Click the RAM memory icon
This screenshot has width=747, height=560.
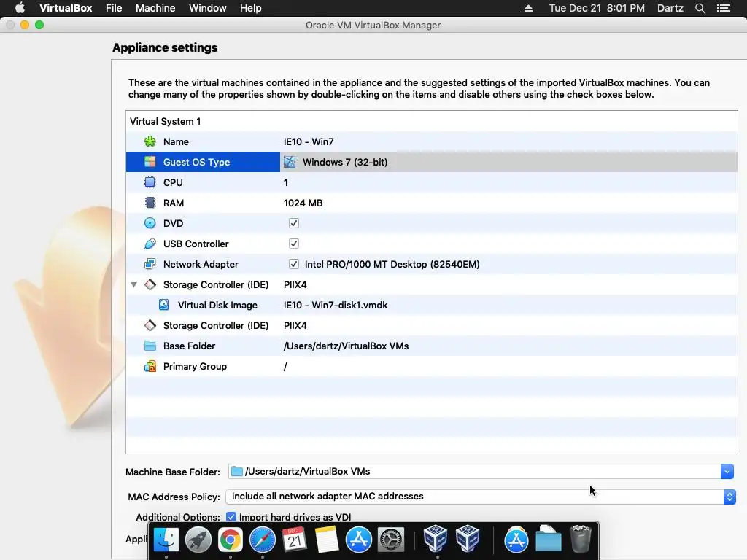pyautogui.click(x=150, y=203)
